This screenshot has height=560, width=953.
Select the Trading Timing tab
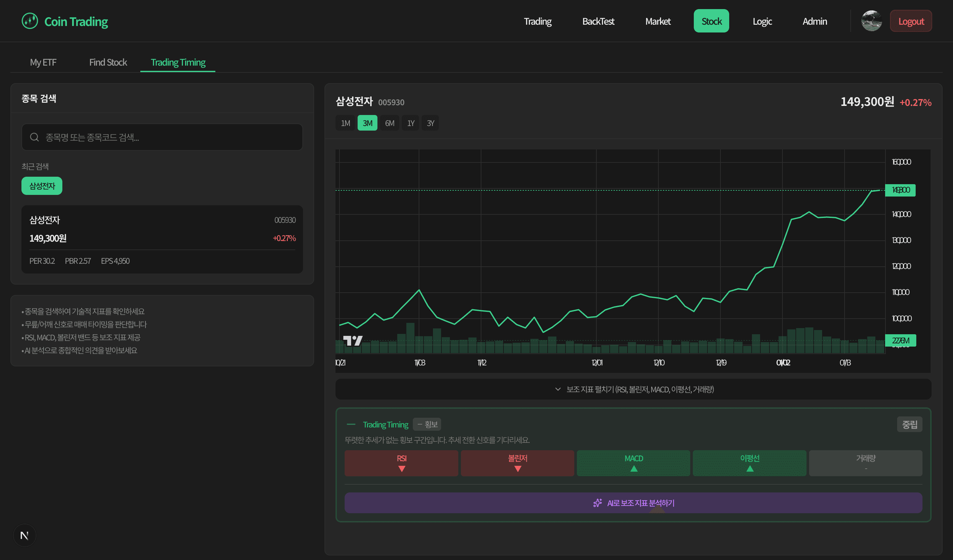(178, 62)
